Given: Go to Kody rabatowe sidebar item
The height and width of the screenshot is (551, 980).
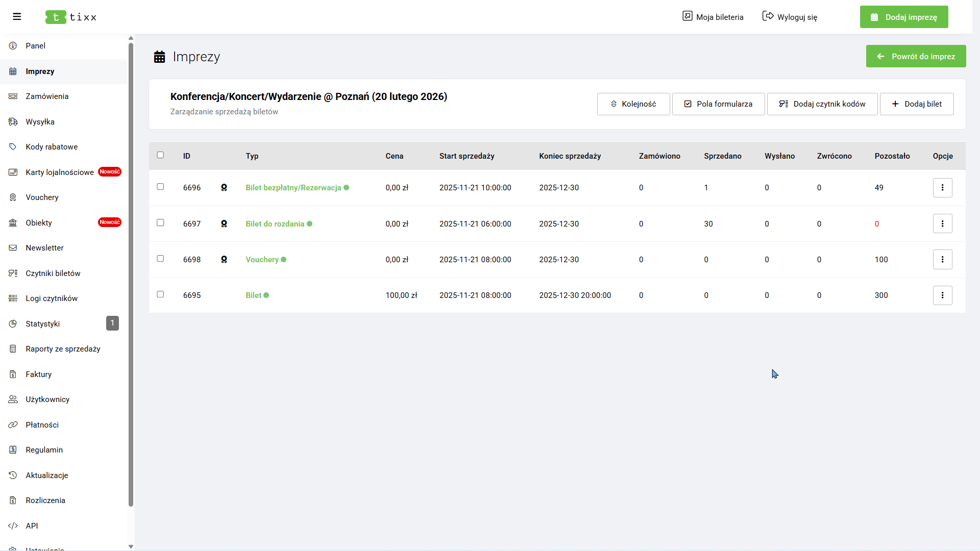Looking at the screenshot, I should click(x=52, y=147).
